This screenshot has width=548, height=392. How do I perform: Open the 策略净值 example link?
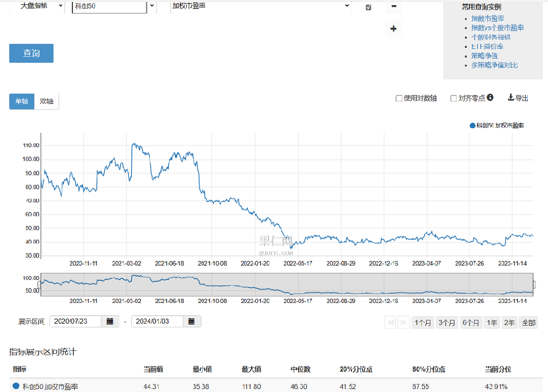pyautogui.click(x=484, y=56)
